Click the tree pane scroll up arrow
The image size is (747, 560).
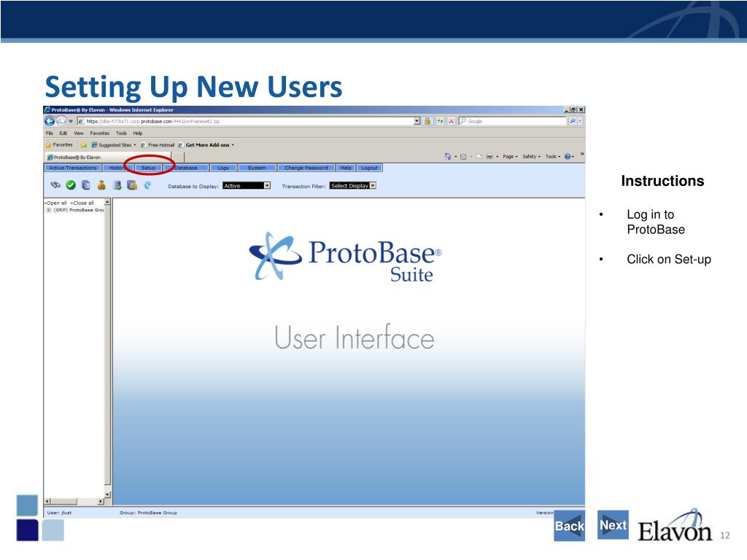coord(107,203)
